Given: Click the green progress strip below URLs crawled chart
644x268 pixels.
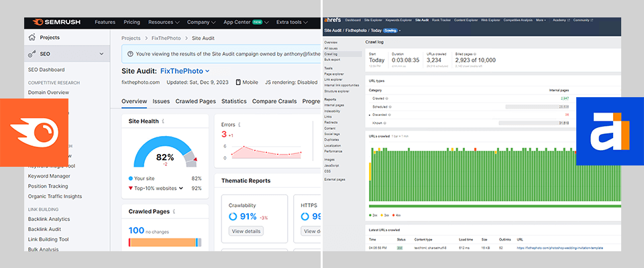Looking at the screenshot, I should 495,206.
